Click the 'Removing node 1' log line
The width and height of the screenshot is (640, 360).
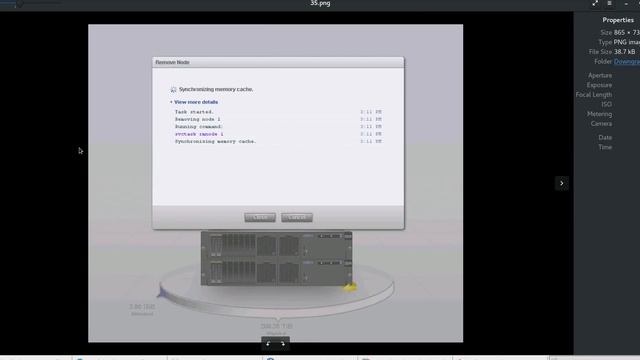tap(198, 119)
